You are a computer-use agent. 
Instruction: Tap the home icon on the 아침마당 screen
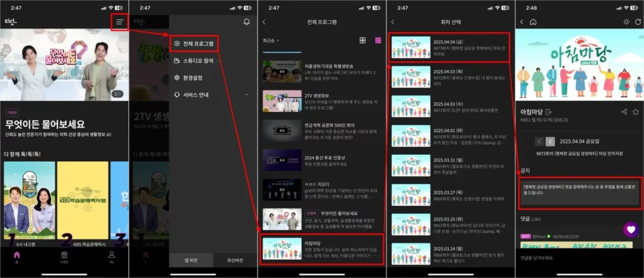533,22
